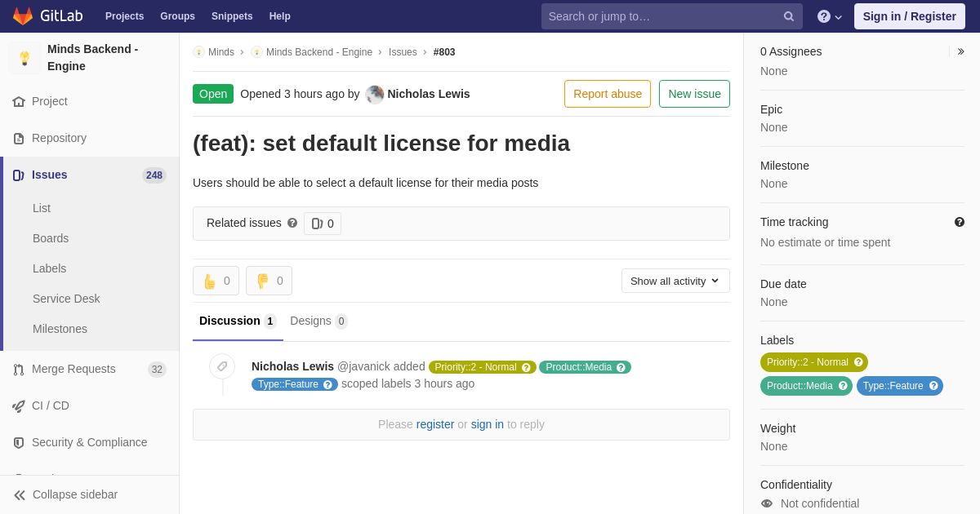Click the Time tracking help icon
980x514 pixels.
tap(960, 222)
